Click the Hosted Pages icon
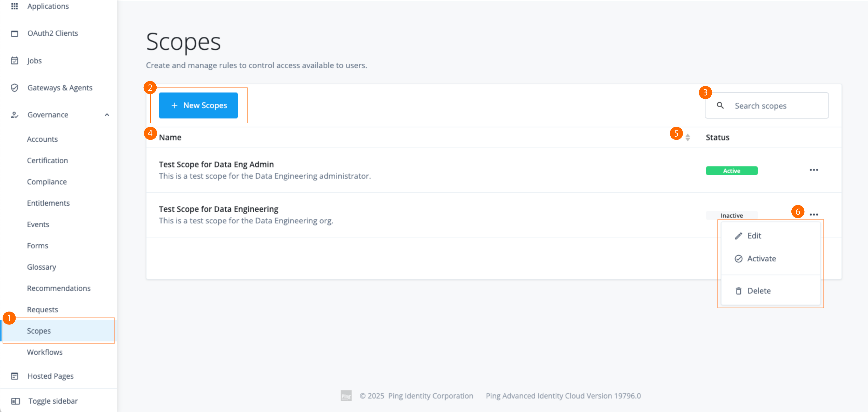This screenshot has width=868, height=412. coord(15,376)
